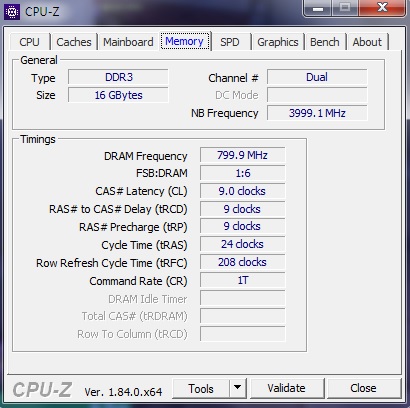410x408 pixels.
Task: Click the 1:6 FSB:DRAM ratio value
Action: point(242,173)
